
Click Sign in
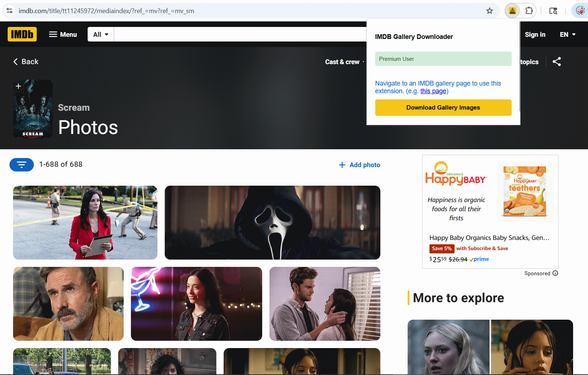[x=535, y=34]
